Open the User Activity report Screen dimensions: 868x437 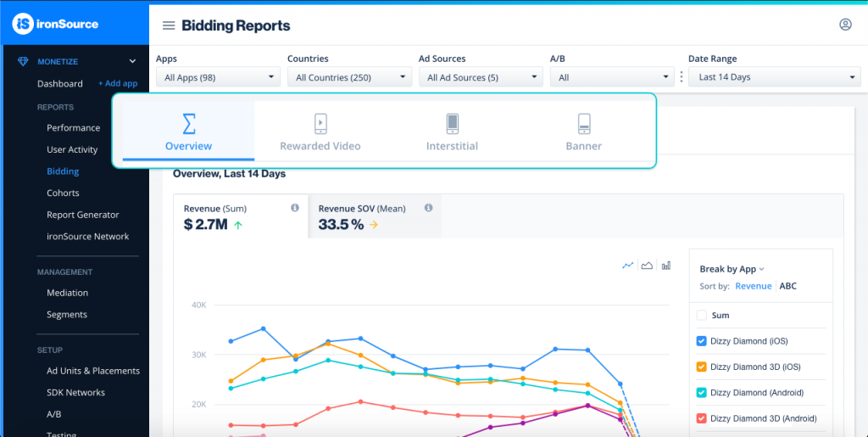tap(72, 149)
